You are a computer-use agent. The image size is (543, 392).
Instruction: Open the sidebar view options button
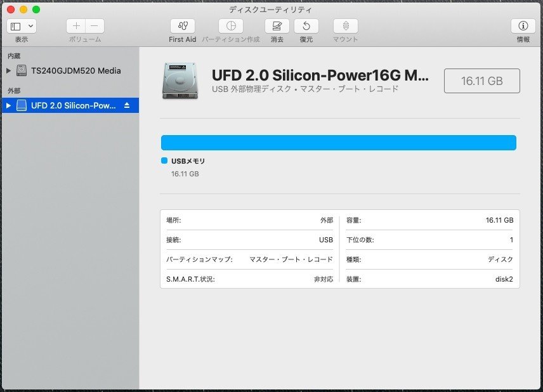[x=22, y=26]
